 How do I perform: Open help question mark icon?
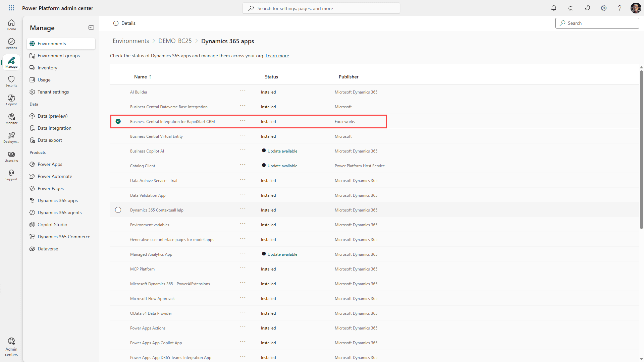(x=620, y=8)
